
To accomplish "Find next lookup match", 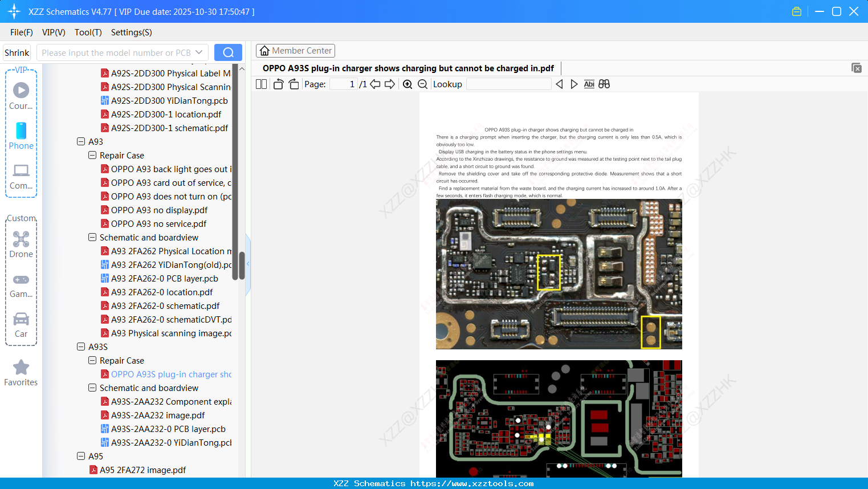I will (574, 84).
